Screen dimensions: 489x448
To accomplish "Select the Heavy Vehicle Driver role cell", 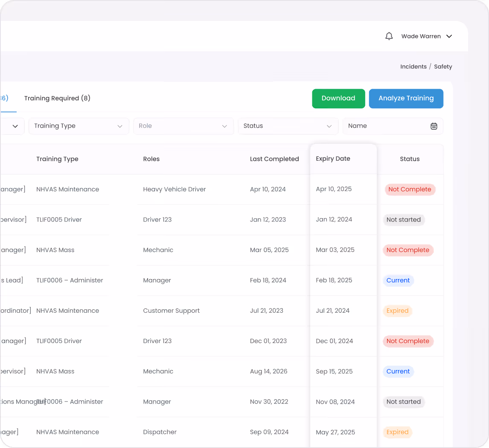I will pyautogui.click(x=175, y=189).
